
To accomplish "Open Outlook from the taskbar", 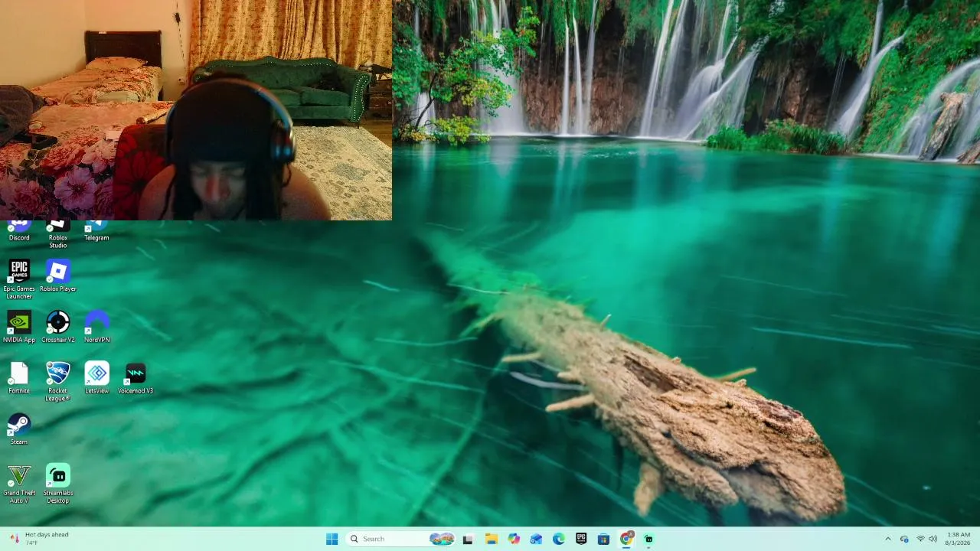I will point(536,539).
